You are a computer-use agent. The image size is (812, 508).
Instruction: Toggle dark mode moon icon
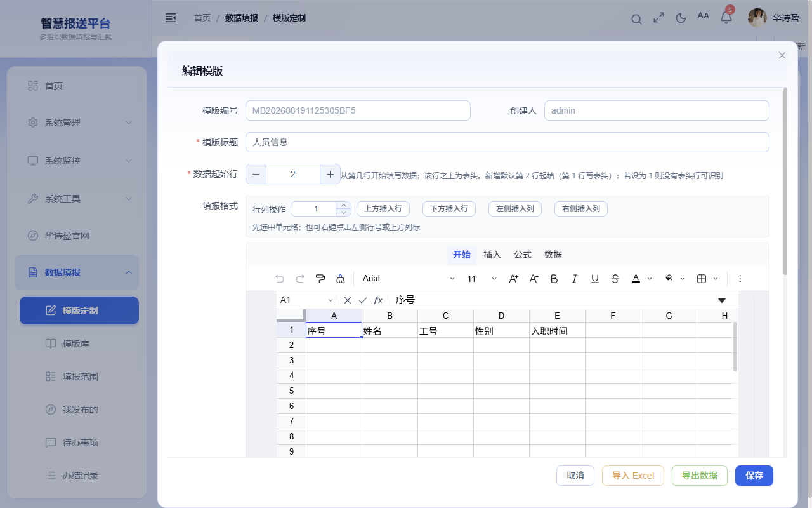coord(681,18)
